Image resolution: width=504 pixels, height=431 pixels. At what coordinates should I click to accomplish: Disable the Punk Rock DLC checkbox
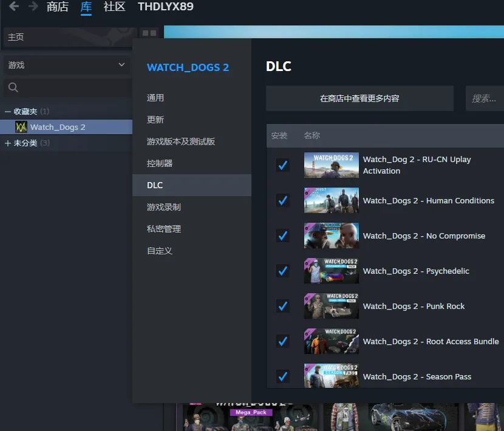(282, 306)
